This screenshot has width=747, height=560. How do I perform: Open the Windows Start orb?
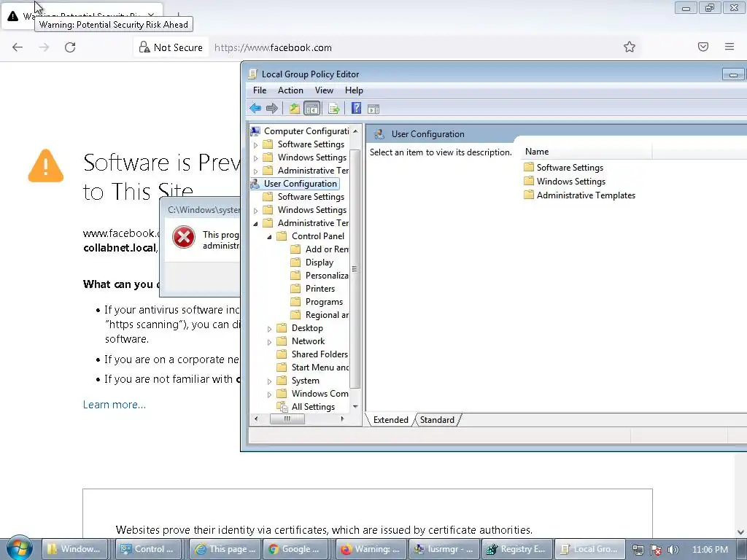(x=20, y=548)
